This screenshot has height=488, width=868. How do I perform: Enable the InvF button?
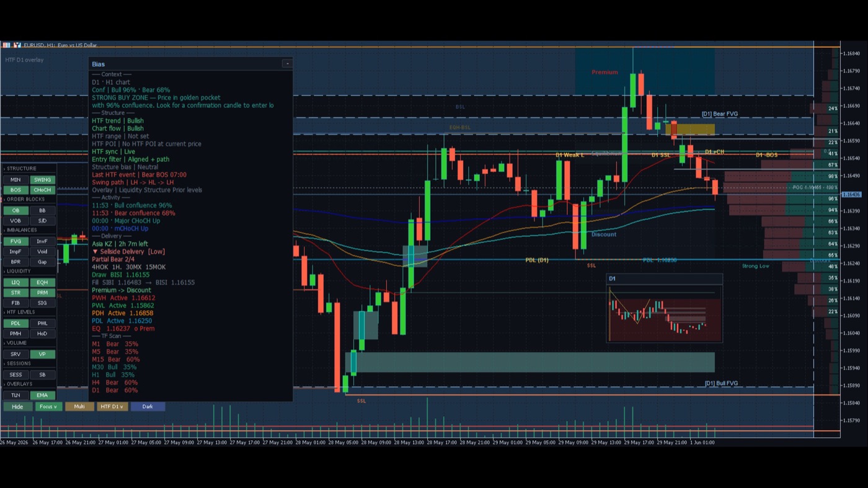coord(42,241)
